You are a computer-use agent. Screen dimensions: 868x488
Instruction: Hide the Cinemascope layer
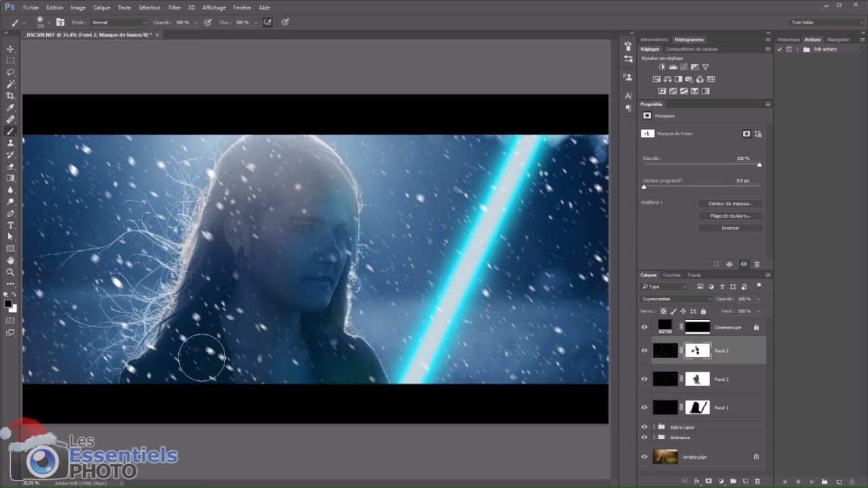click(x=644, y=327)
